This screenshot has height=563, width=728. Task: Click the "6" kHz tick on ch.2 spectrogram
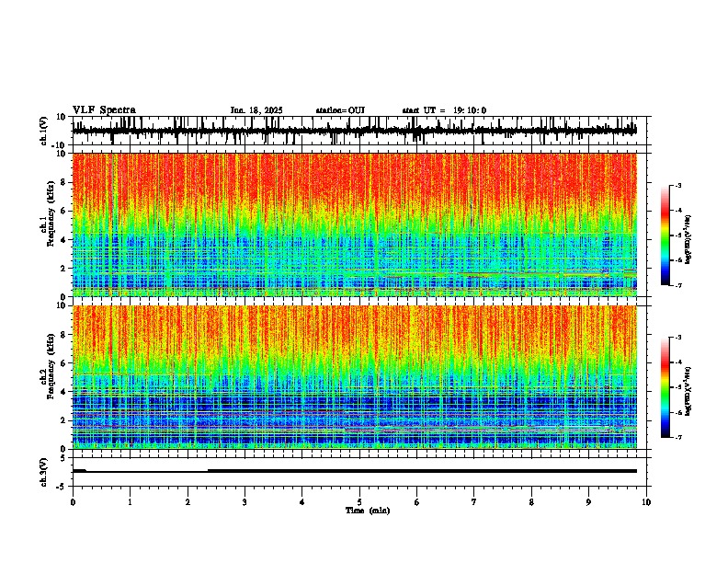point(64,363)
